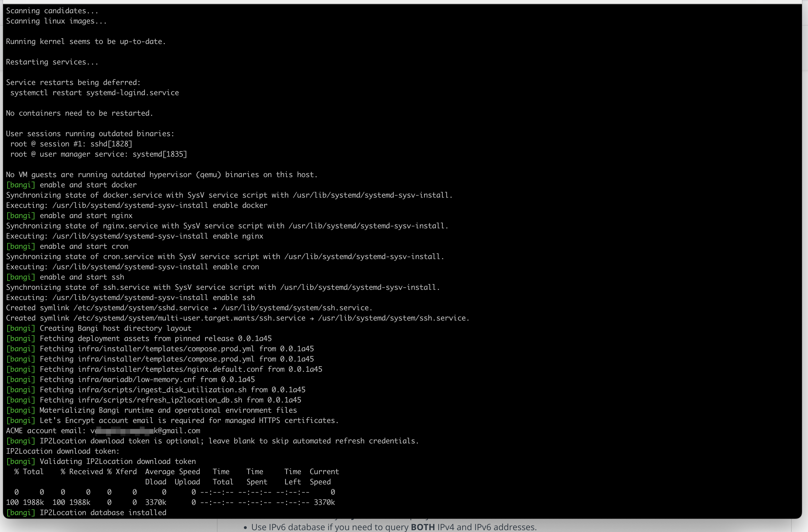
Task: Click 'systemd-sysv-install enable ssh' line
Action: [130, 297]
